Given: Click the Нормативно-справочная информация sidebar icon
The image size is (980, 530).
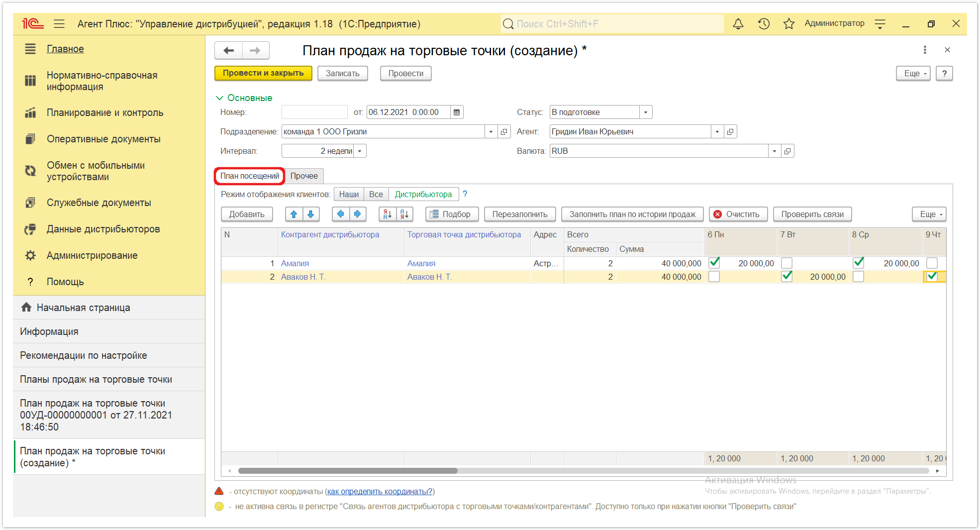Looking at the screenshot, I should tap(30, 81).
